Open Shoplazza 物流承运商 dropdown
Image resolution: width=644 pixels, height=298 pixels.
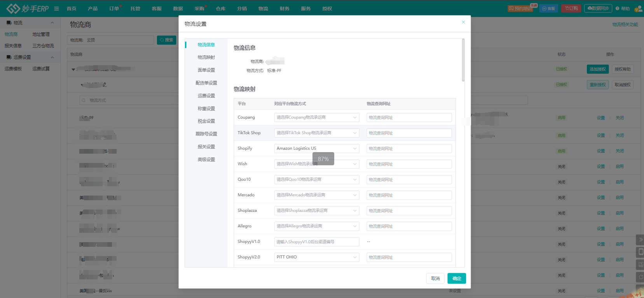[317, 210]
